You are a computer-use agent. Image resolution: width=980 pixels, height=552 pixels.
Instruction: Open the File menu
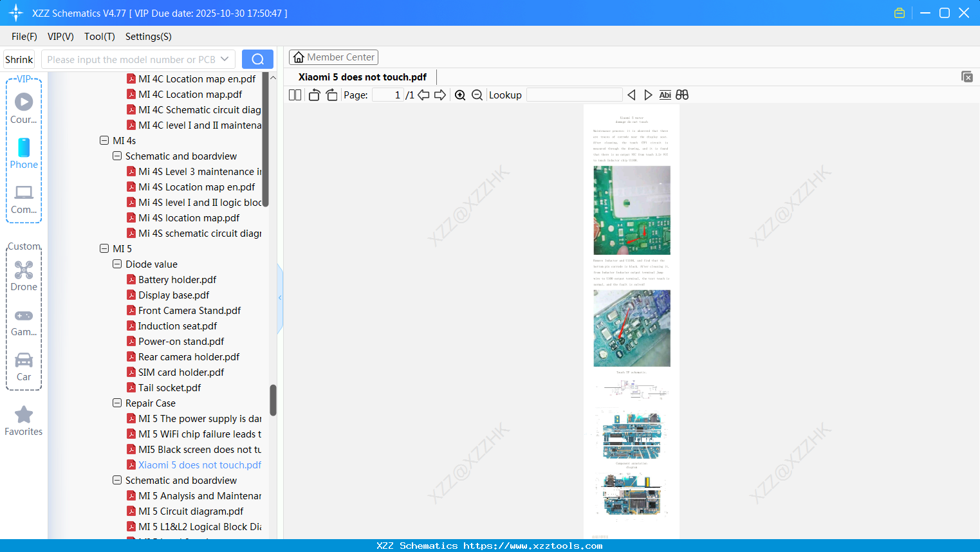(x=24, y=37)
